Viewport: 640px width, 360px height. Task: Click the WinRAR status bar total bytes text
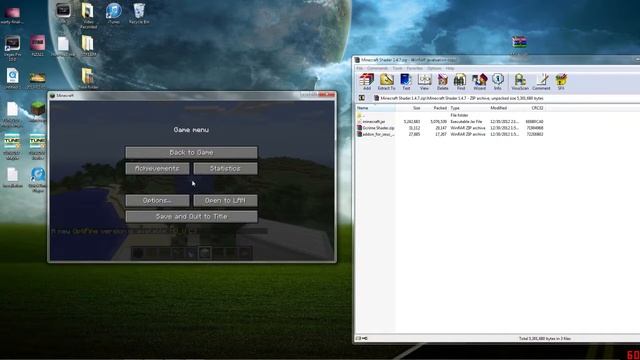point(544,338)
